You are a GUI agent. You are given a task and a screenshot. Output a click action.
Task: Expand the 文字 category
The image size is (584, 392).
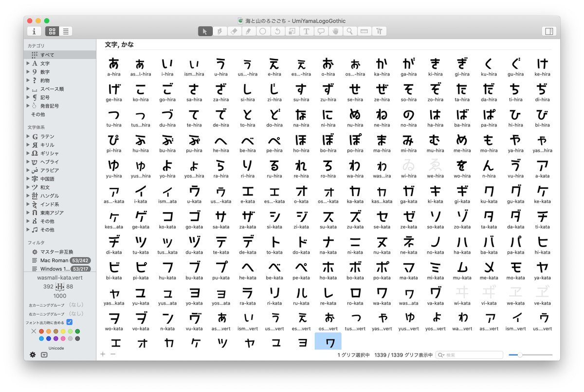click(x=28, y=63)
